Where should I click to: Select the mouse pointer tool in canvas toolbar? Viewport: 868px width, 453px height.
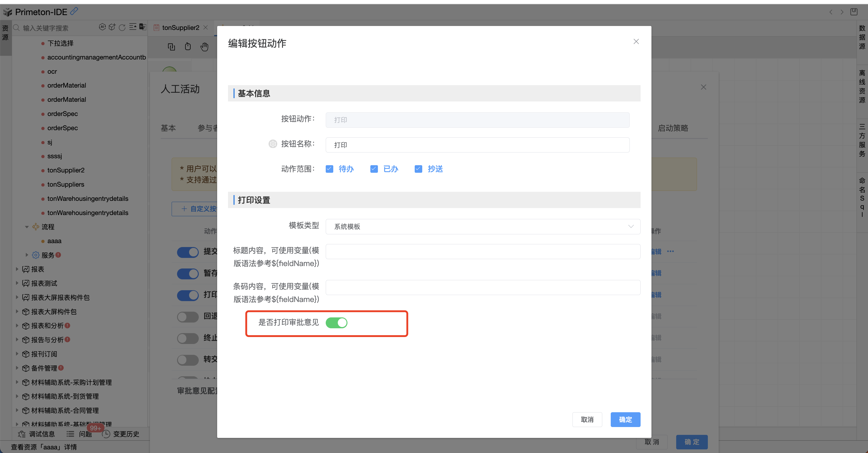click(188, 47)
